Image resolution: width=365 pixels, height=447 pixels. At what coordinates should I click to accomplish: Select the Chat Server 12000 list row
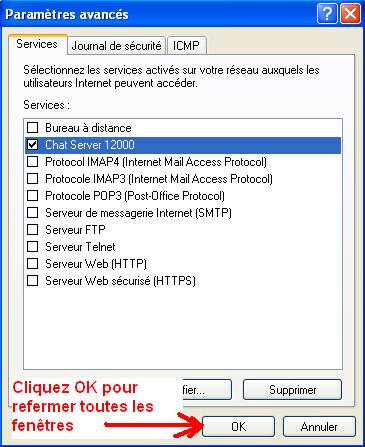pyautogui.click(x=183, y=145)
